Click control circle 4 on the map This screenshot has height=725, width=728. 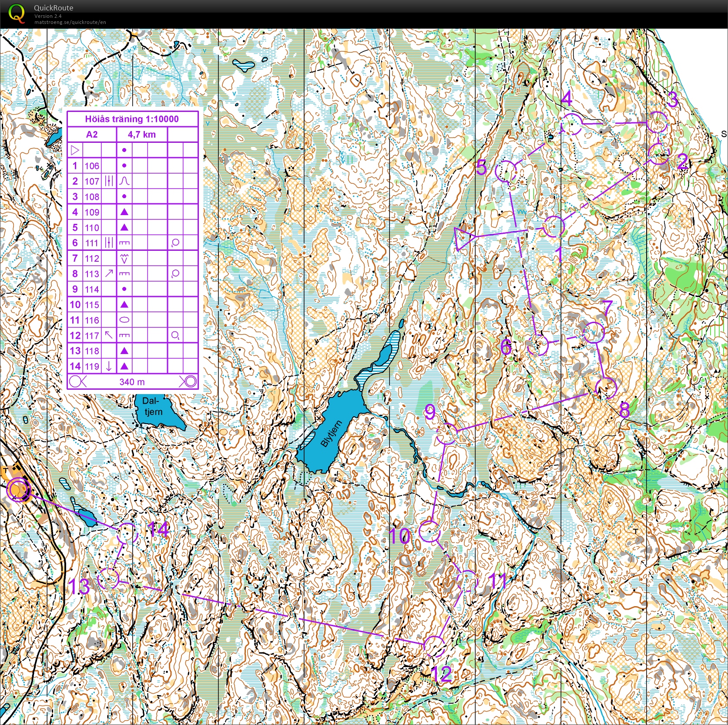pyautogui.click(x=571, y=125)
